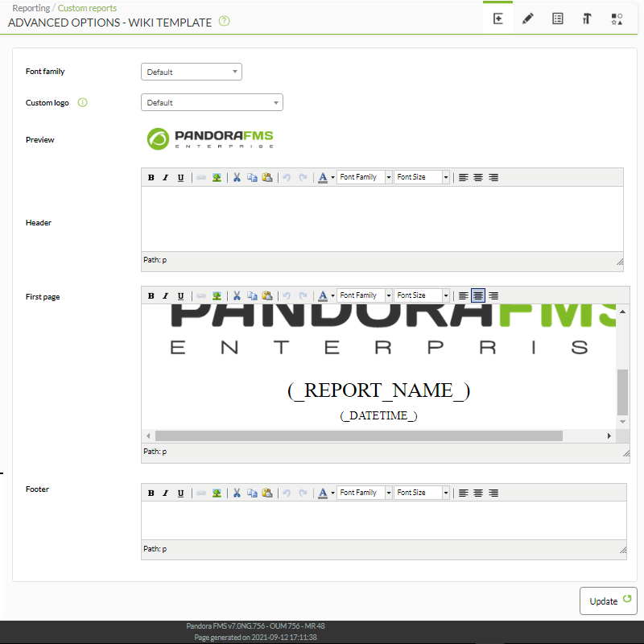Open Header editor Font Size dropdown
The image size is (644, 644).
coord(422,177)
